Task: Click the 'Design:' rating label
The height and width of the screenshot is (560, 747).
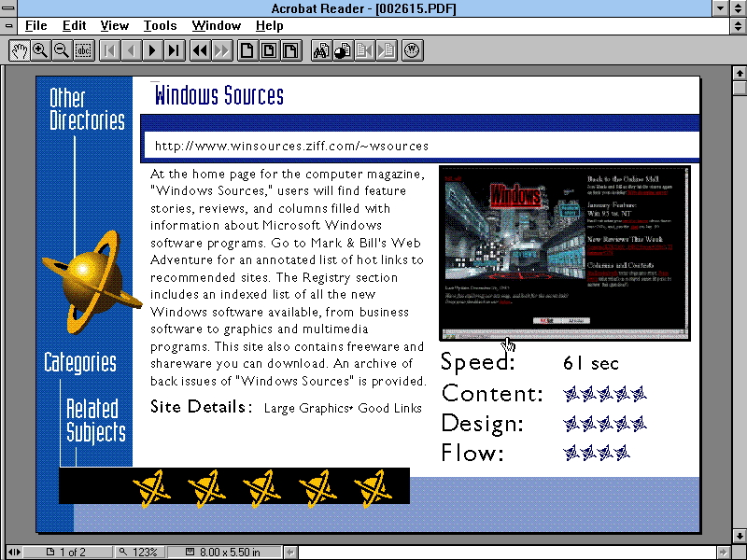Action: pyautogui.click(x=482, y=424)
